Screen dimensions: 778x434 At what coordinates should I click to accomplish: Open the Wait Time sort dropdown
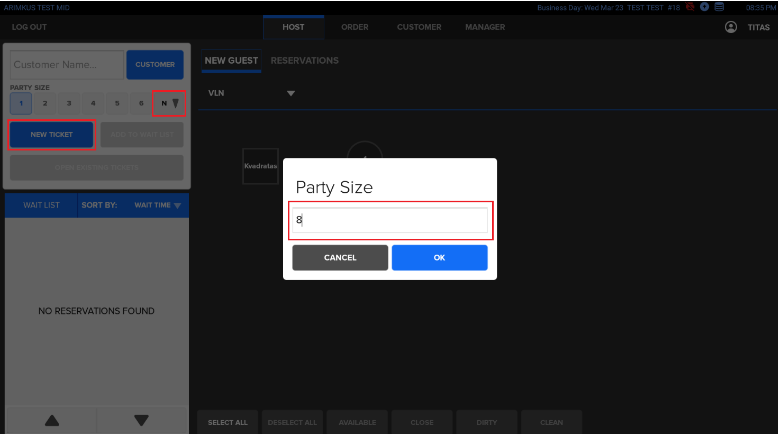pos(158,205)
